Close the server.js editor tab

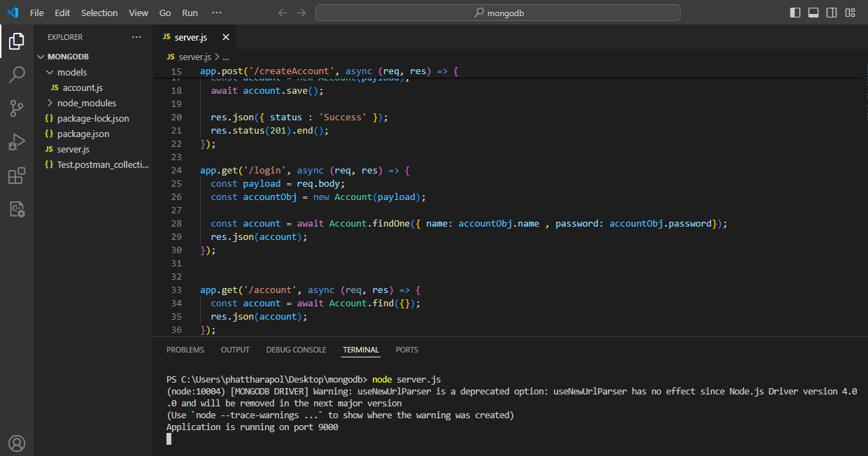pos(226,37)
